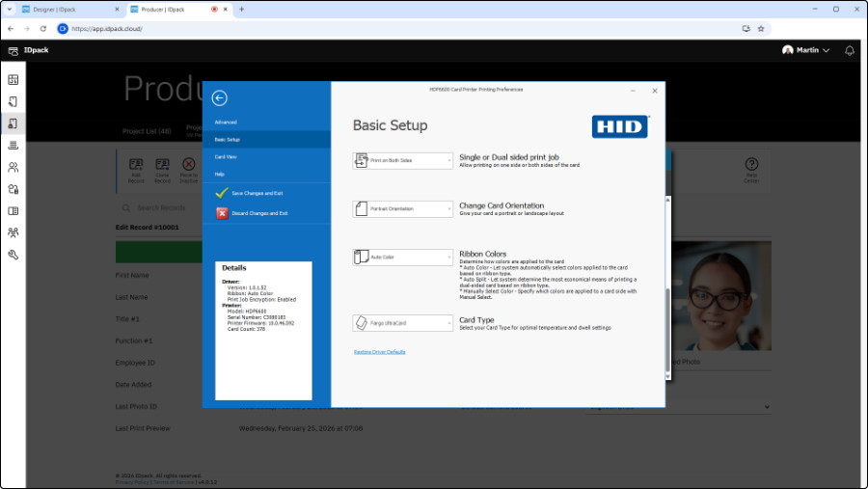
Task: Select Advanced in the preferences menu
Action: click(x=226, y=122)
